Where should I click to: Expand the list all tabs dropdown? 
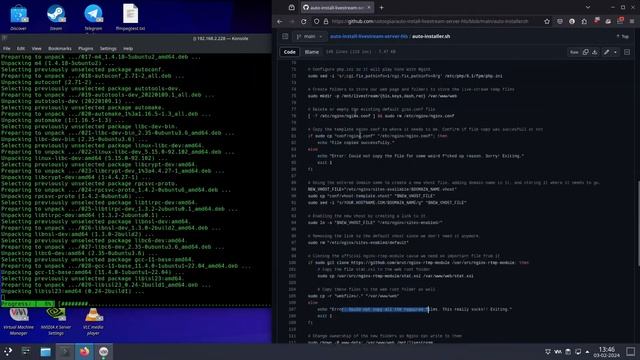point(588,7)
